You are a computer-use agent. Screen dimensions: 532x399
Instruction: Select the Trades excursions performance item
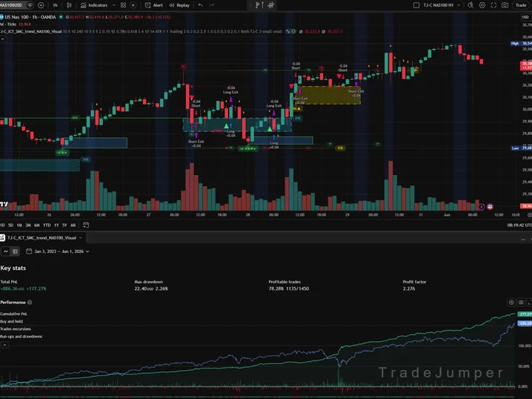16,329
